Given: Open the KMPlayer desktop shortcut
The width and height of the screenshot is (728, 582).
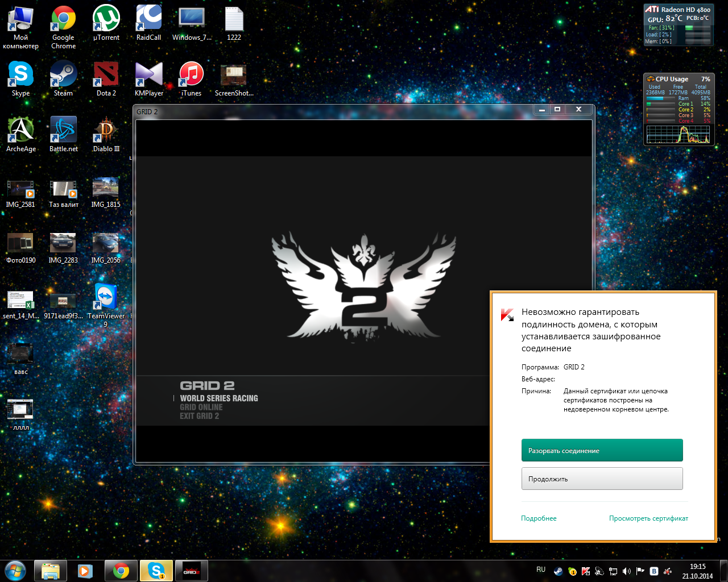Looking at the screenshot, I should (x=148, y=78).
